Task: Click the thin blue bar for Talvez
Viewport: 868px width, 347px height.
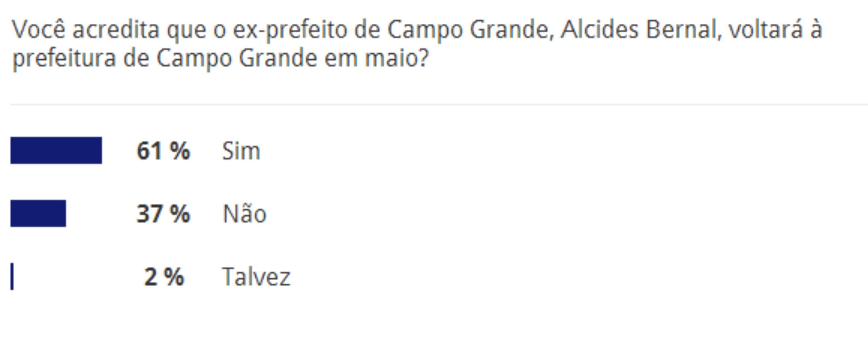Action: pyautogui.click(x=12, y=276)
